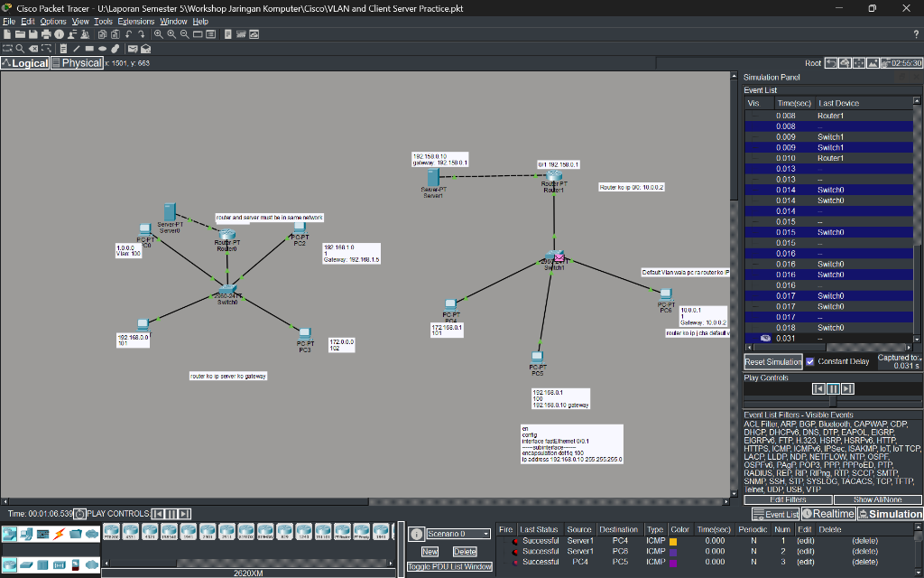Click Play/Pause in Simulation Panel play controls
This screenshot has height=578, width=924.
pos(833,388)
